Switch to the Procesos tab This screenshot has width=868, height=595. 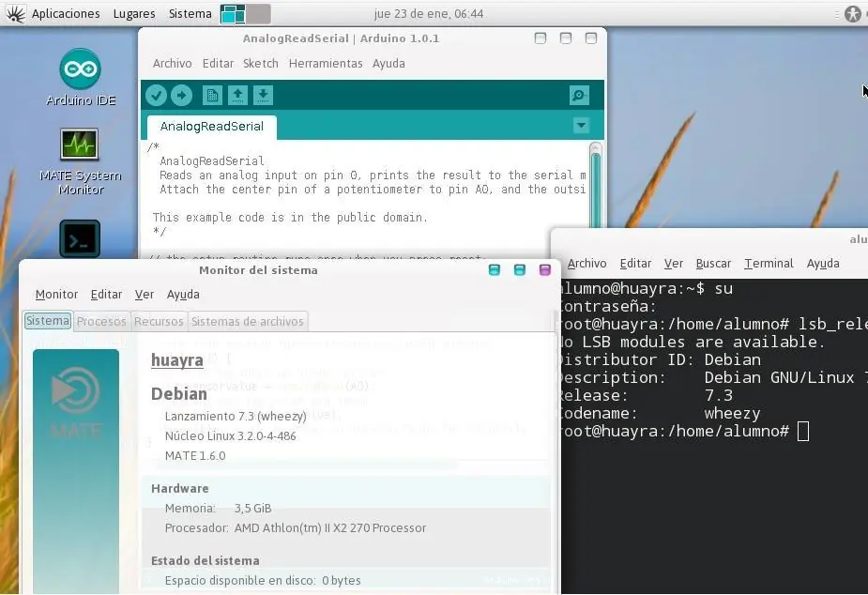(101, 322)
